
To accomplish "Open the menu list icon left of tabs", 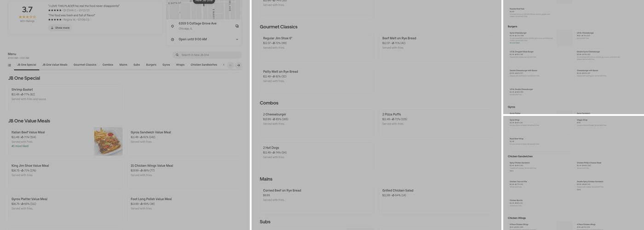I will point(9,65).
